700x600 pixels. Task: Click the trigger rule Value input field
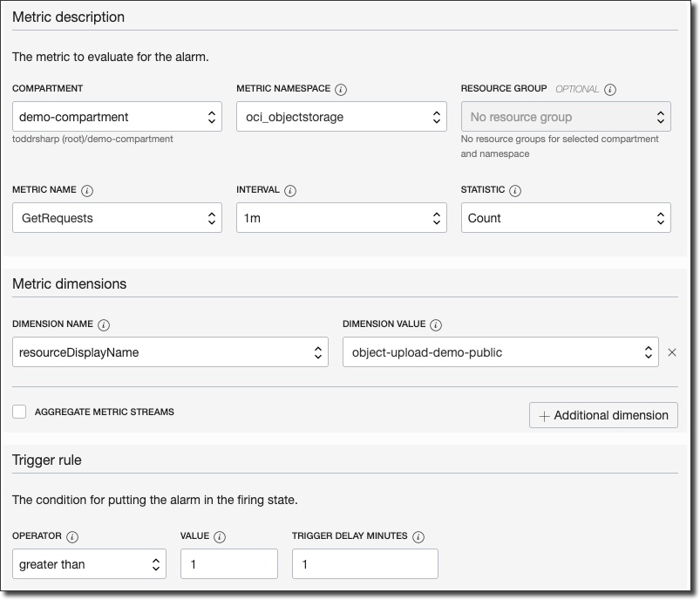click(228, 564)
